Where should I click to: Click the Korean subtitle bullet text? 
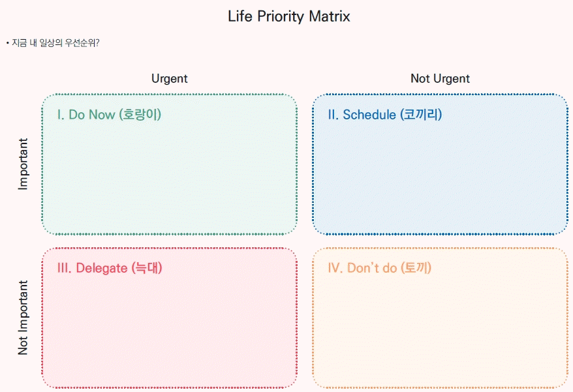click(53, 43)
